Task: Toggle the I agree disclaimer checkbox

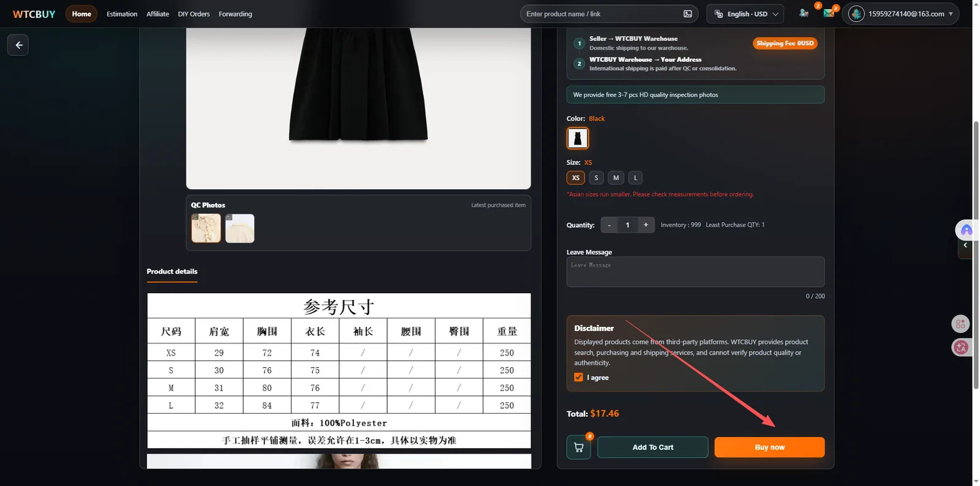Action: tap(579, 377)
